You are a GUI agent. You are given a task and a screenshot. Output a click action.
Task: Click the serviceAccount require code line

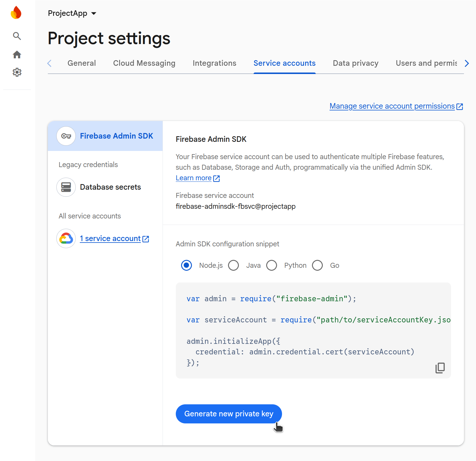319,320
